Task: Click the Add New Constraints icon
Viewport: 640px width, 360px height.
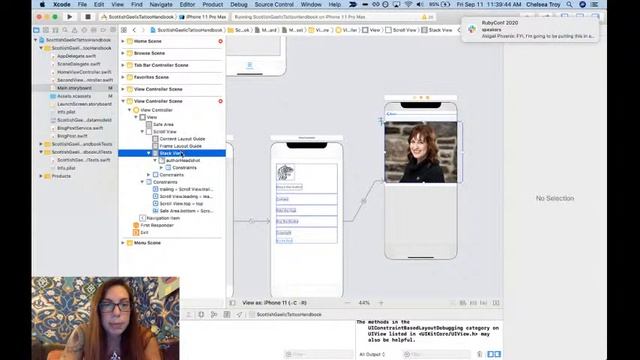Action: click(x=473, y=303)
